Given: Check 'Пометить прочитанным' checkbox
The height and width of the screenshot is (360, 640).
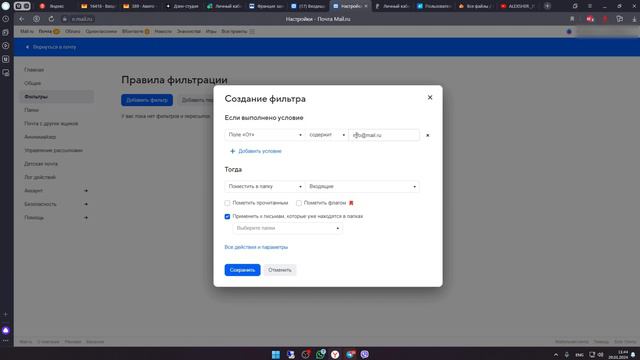Looking at the screenshot, I should tap(227, 203).
